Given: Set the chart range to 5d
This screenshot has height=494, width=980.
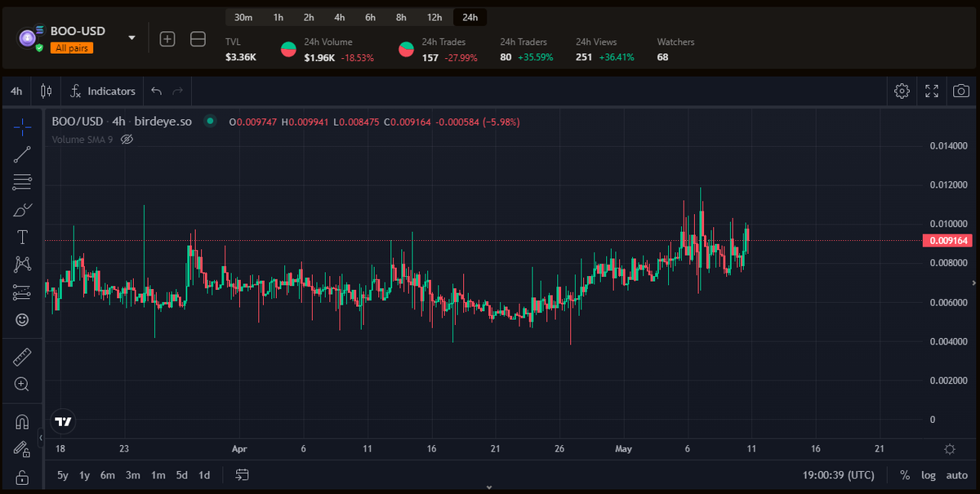Looking at the screenshot, I should pos(182,475).
